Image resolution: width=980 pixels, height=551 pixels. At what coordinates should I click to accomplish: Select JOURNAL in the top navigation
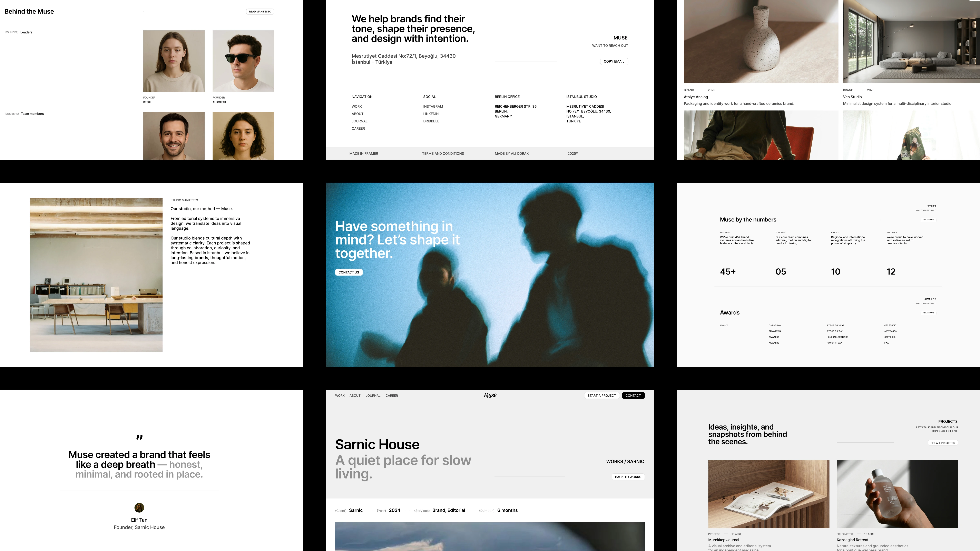(373, 395)
